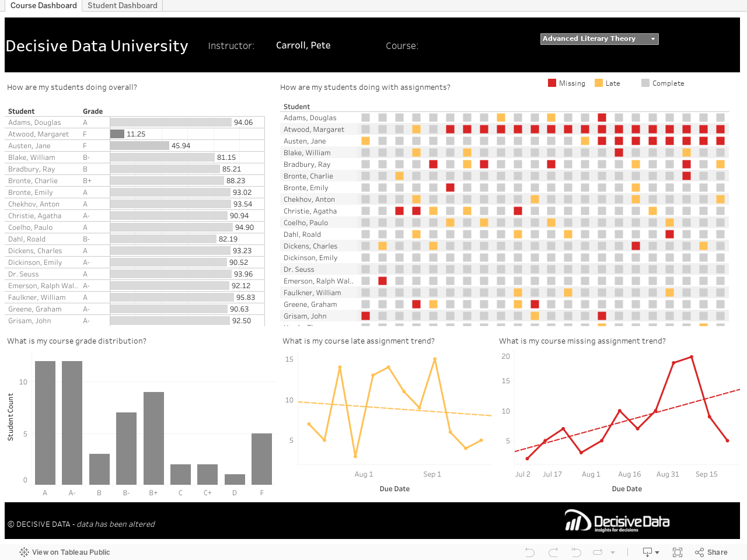Click the orange Late legend swatch
The width and height of the screenshot is (747, 560).
pos(599,83)
